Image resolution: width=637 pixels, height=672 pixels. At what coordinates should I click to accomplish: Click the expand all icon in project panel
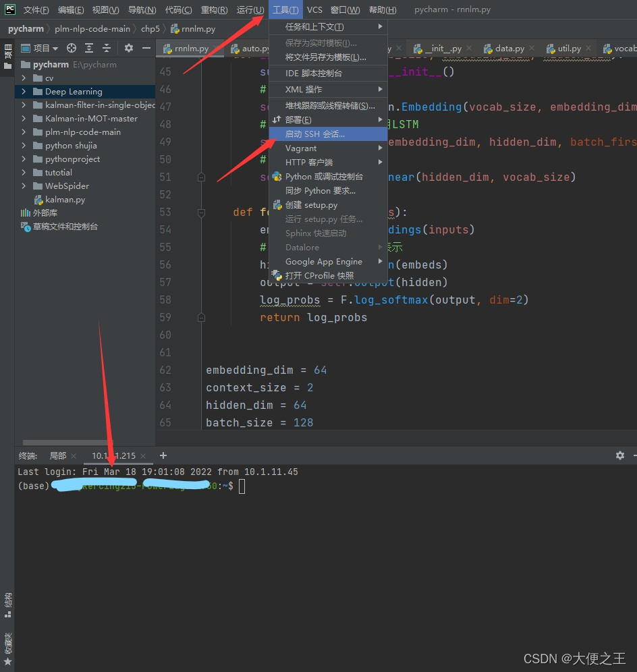[88, 48]
